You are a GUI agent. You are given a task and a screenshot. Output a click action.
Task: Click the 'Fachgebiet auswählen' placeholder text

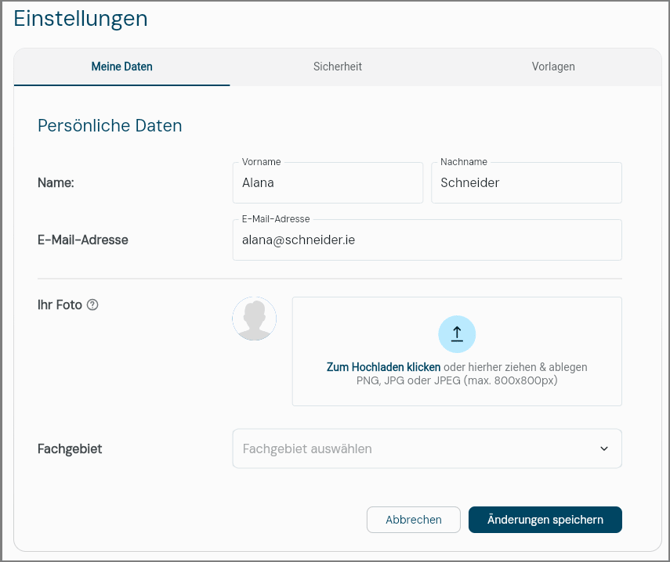pyautogui.click(x=307, y=449)
